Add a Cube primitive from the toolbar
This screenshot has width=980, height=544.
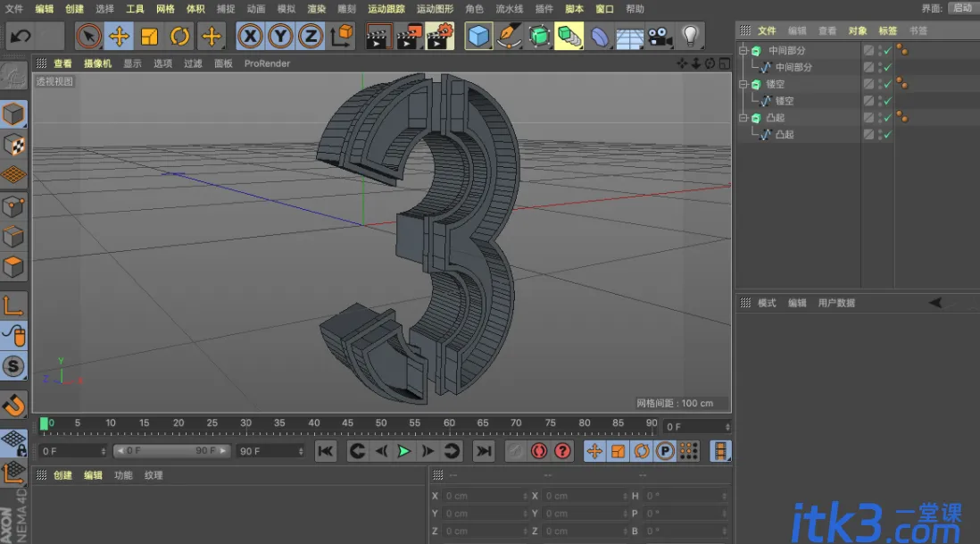[478, 37]
